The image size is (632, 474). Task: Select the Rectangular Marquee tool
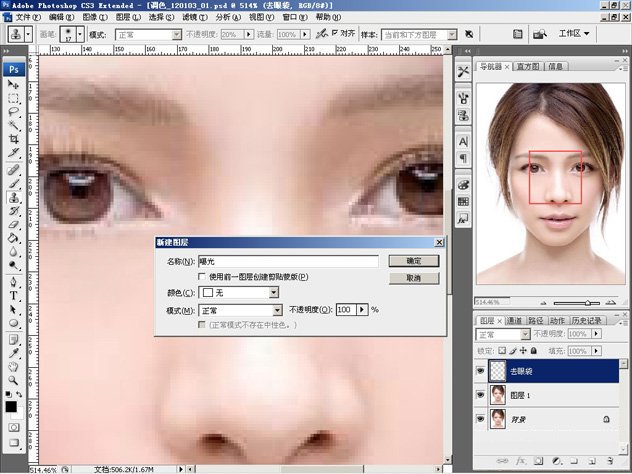14,99
